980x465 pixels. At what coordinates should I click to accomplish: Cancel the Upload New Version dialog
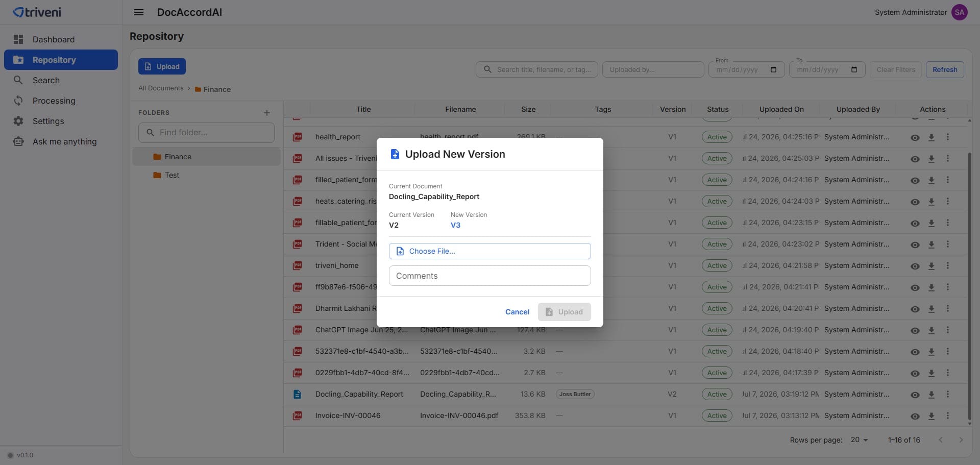point(517,312)
